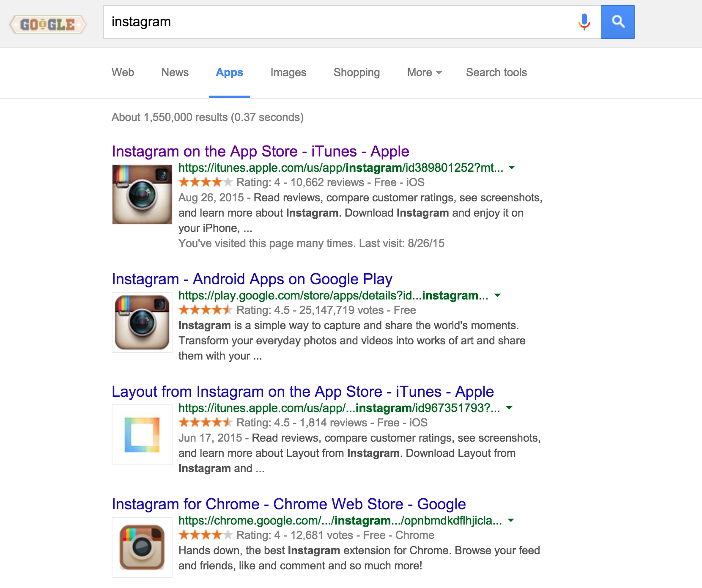Open 'Layout from Instagram on the App Store' link
The width and height of the screenshot is (702, 588).
pyautogui.click(x=303, y=392)
